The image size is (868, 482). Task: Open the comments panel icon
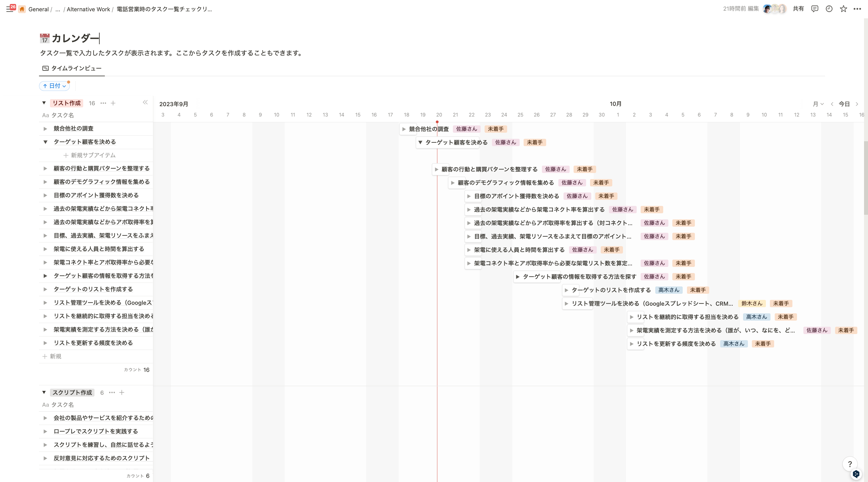(x=814, y=9)
